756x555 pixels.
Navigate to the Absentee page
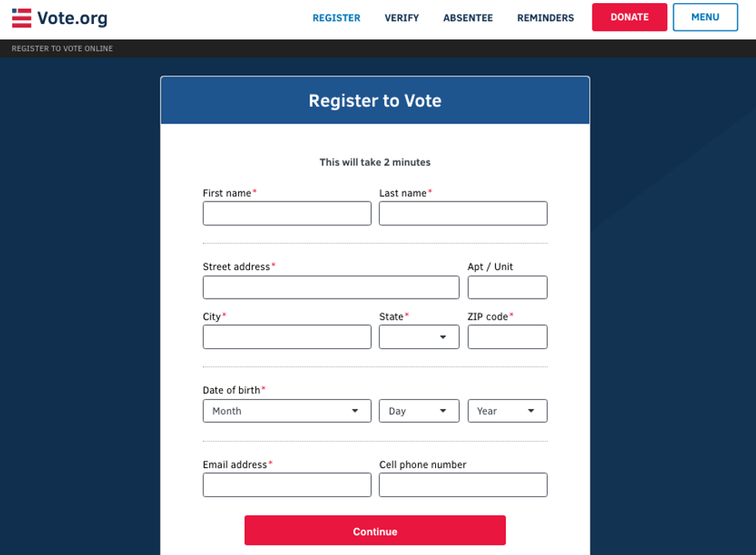467,18
